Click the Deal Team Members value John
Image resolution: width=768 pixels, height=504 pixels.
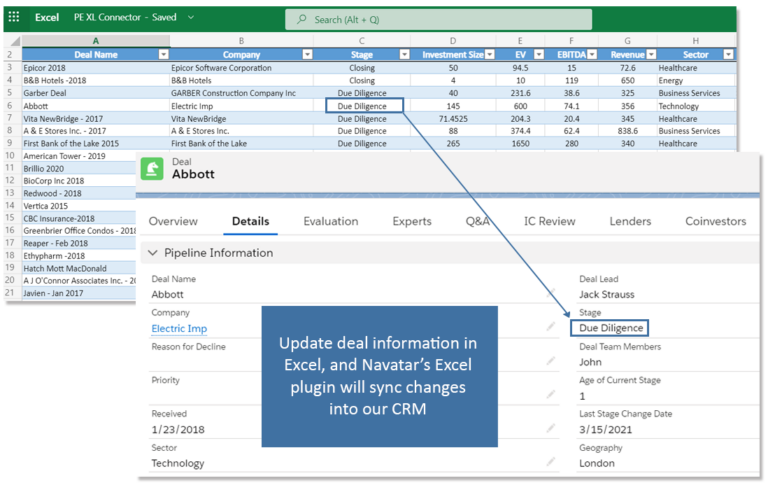(590, 362)
